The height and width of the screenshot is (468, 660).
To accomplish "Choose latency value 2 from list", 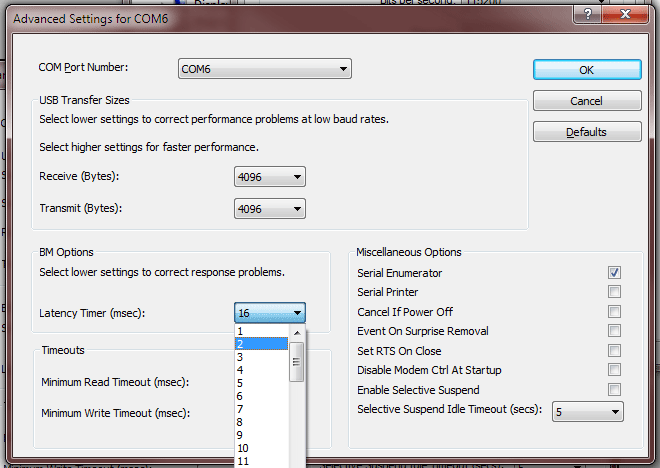I will coord(262,344).
